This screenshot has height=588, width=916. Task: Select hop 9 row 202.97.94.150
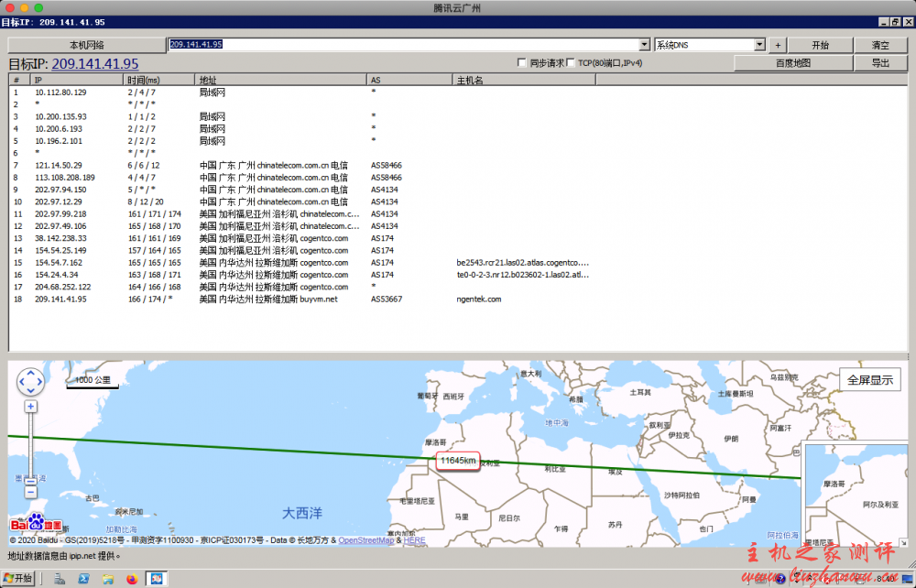tap(458, 190)
